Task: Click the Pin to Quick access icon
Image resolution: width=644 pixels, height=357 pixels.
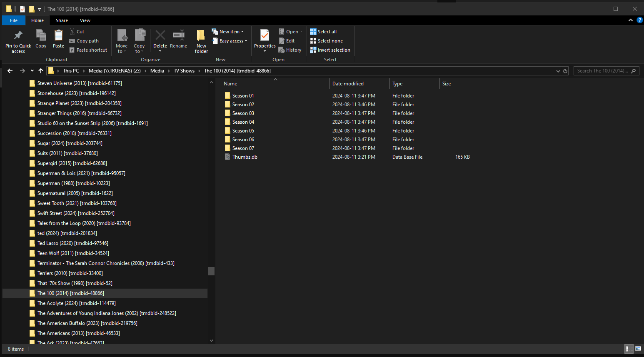Action: [18, 36]
